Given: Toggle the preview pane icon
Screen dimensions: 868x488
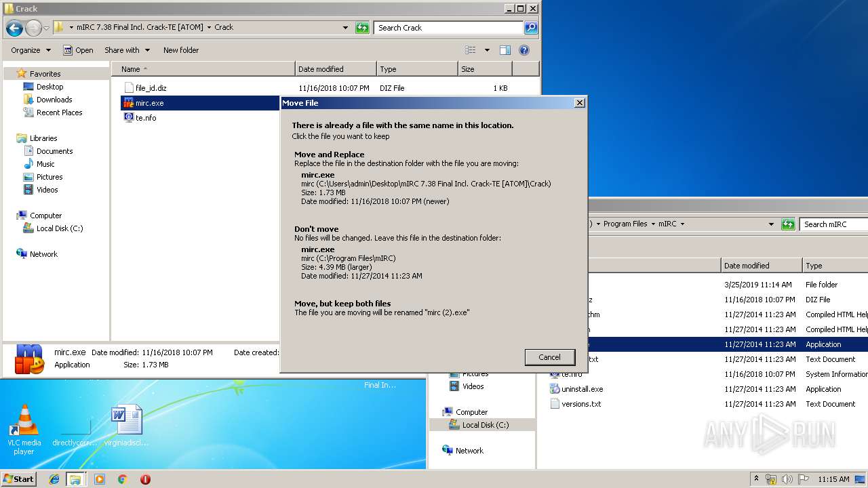Looking at the screenshot, I should [505, 50].
